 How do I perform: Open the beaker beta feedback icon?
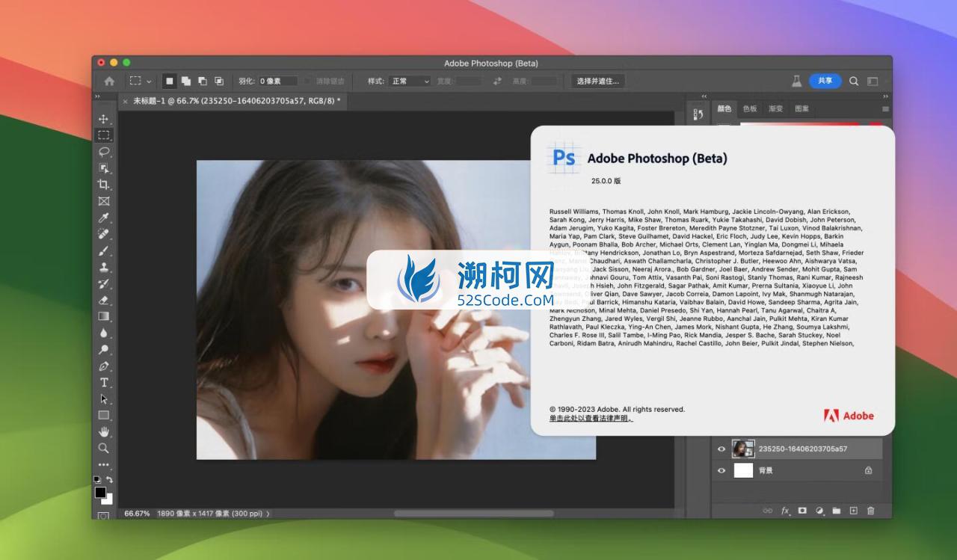(797, 81)
